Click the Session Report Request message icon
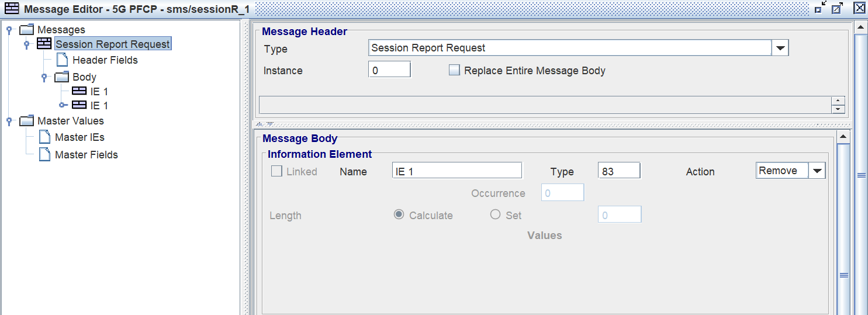Image resolution: width=868 pixels, height=315 pixels. pyautogui.click(x=44, y=44)
